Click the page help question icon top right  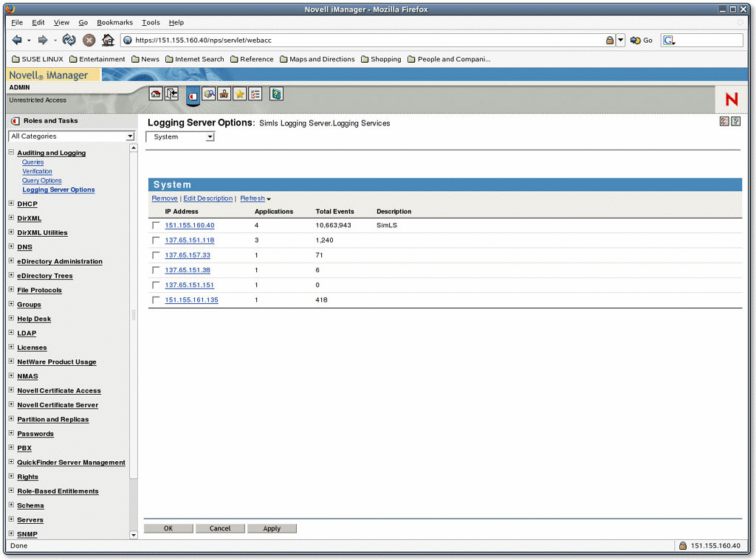coord(736,122)
